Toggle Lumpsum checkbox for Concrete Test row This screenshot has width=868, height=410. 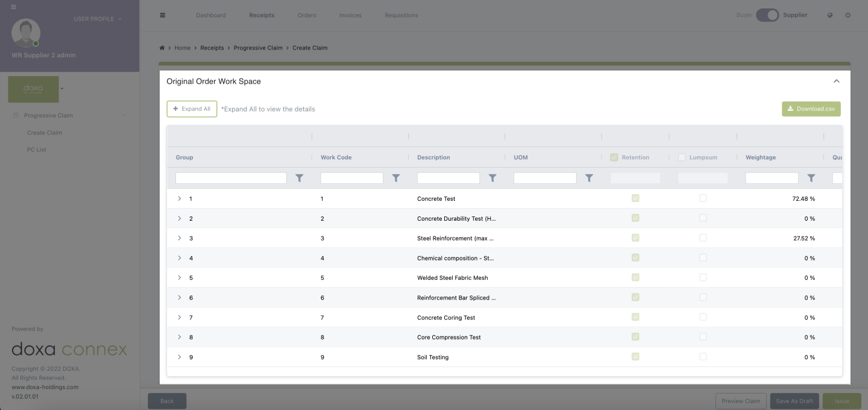click(x=703, y=198)
